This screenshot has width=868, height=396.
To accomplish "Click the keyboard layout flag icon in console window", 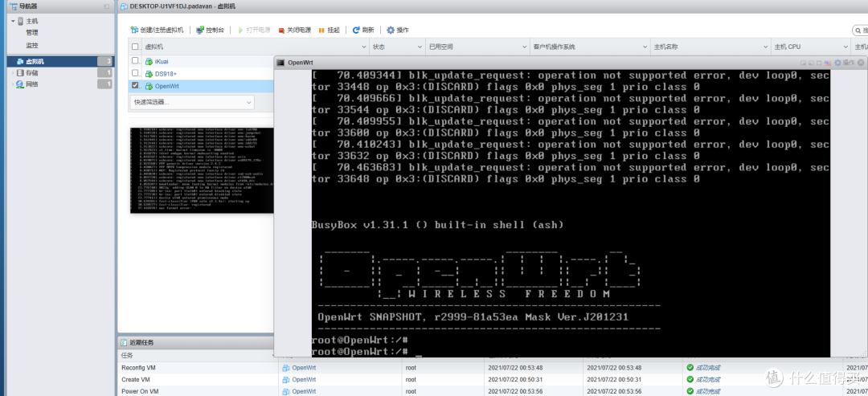I will coord(827,62).
